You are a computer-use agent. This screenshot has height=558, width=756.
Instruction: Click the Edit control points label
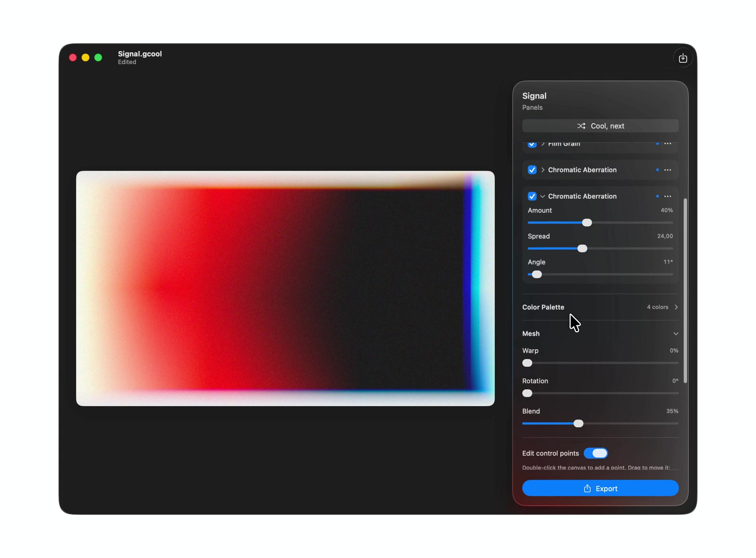click(x=550, y=453)
